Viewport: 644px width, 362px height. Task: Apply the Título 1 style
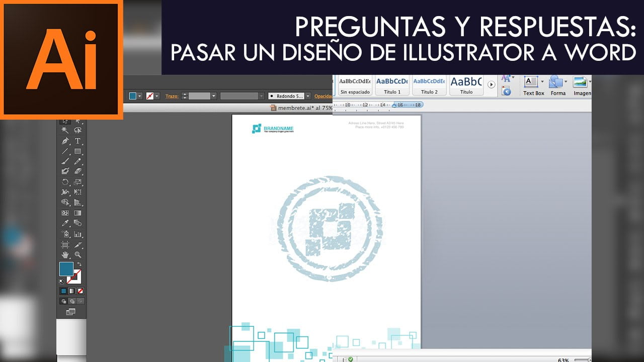tap(392, 85)
